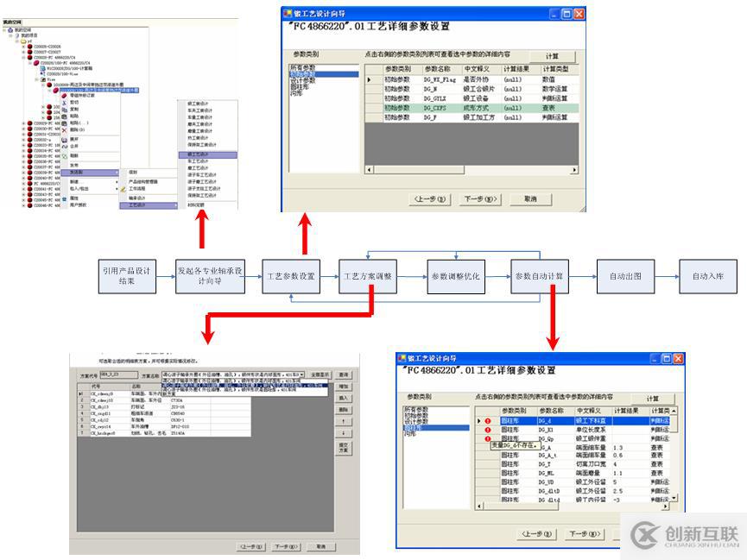Select highlighted 初始参数 in top wizard list

click(x=324, y=74)
